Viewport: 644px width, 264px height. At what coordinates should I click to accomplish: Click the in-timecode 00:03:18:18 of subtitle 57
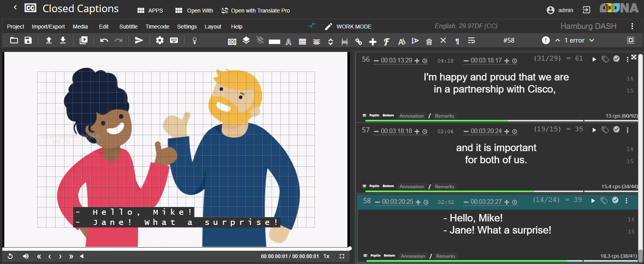[x=396, y=131]
